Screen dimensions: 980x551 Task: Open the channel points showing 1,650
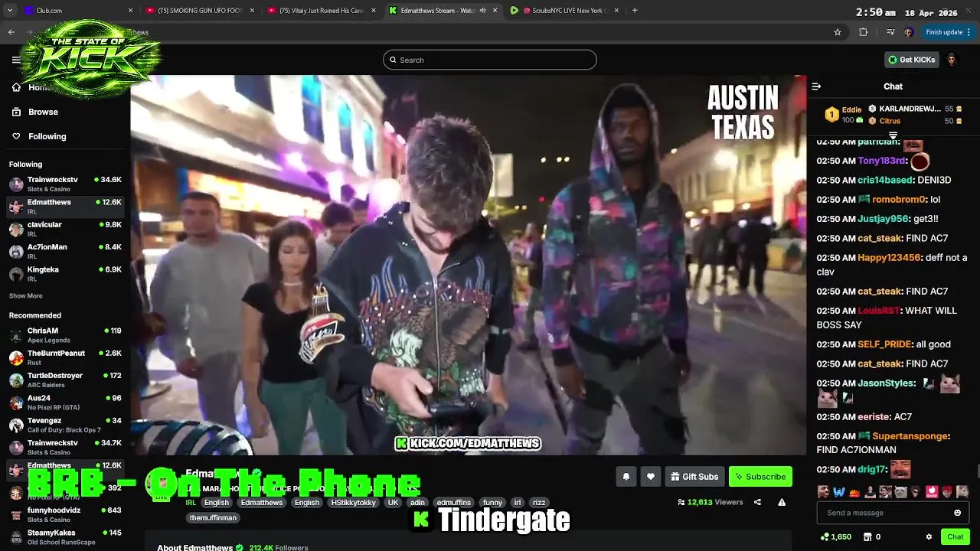tap(835, 537)
